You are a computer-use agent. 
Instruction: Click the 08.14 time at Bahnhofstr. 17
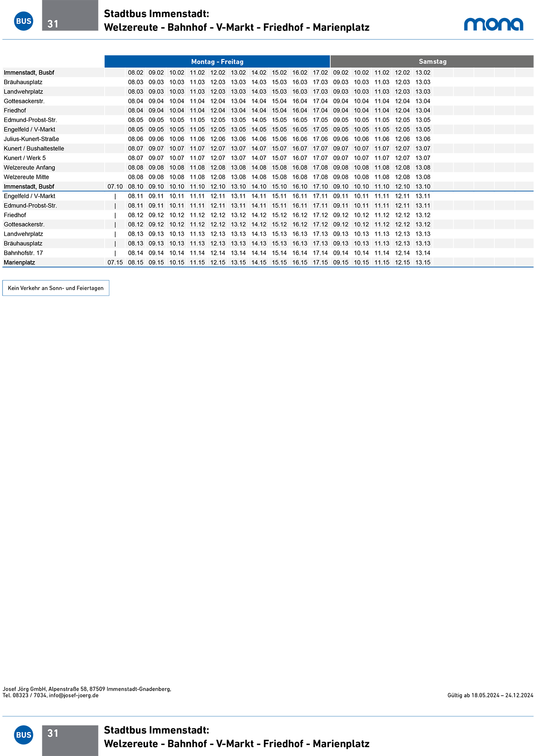point(136,253)
